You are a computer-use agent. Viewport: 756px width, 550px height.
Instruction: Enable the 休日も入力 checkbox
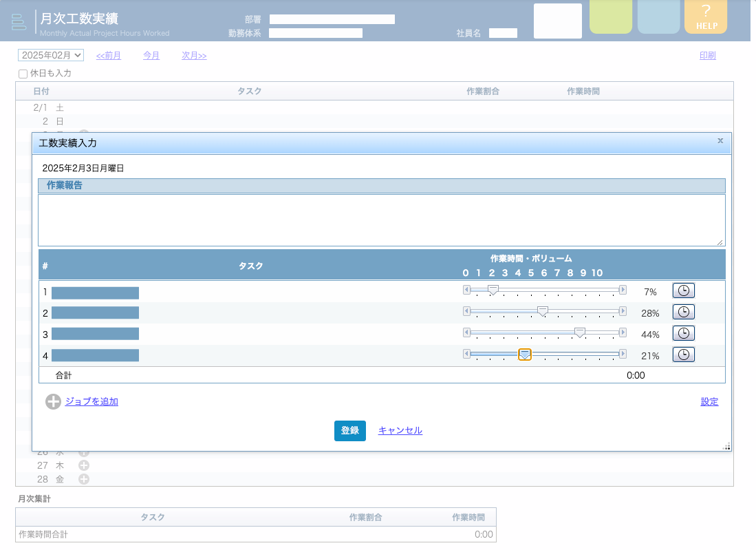[x=23, y=74]
